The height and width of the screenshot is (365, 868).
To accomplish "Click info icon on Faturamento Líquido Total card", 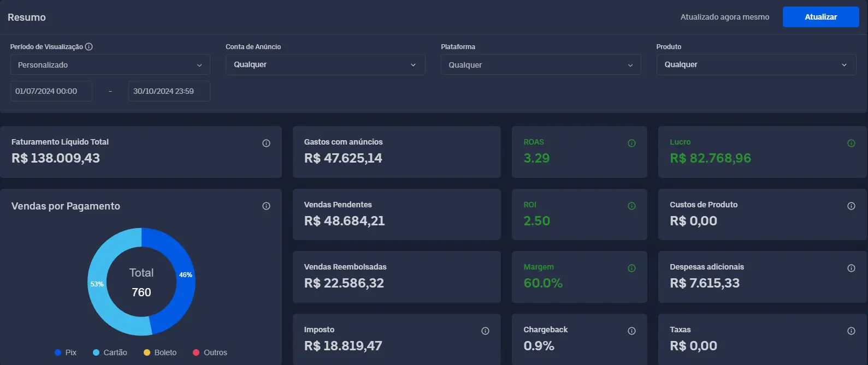I will click(x=266, y=143).
